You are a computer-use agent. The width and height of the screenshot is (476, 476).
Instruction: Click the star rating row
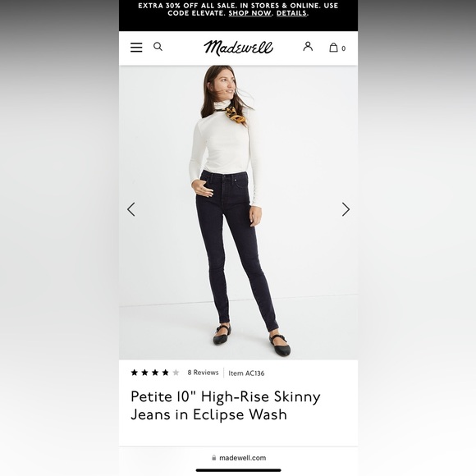point(155,373)
